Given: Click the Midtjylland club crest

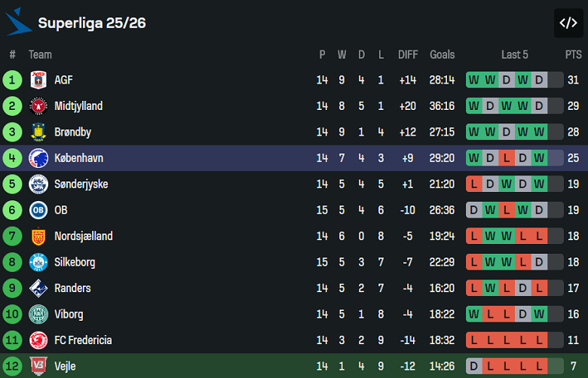Looking at the screenshot, I should tap(38, 106).
